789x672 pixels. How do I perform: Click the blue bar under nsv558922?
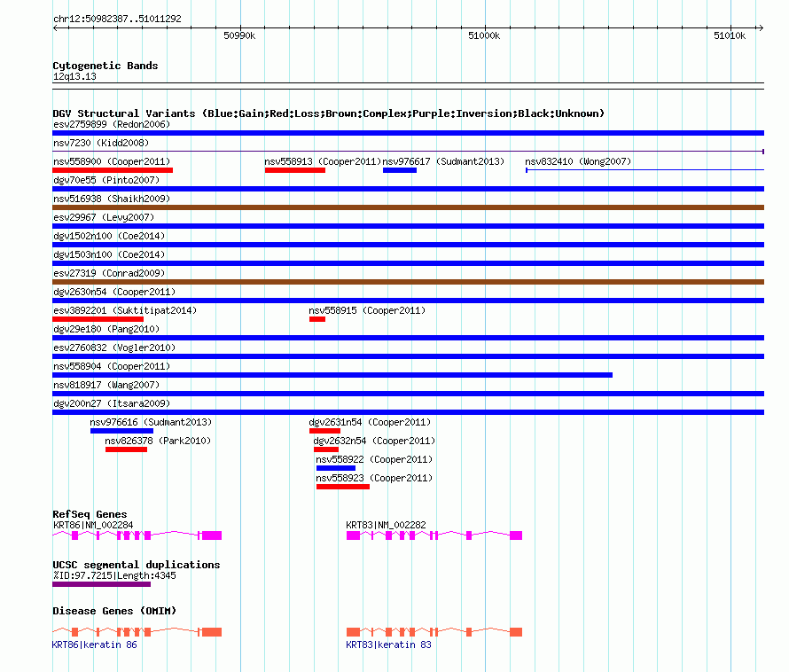(336, 468)
